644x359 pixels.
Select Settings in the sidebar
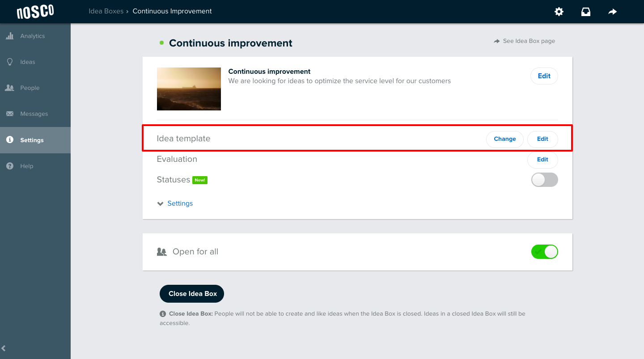[x=35, y=140]
